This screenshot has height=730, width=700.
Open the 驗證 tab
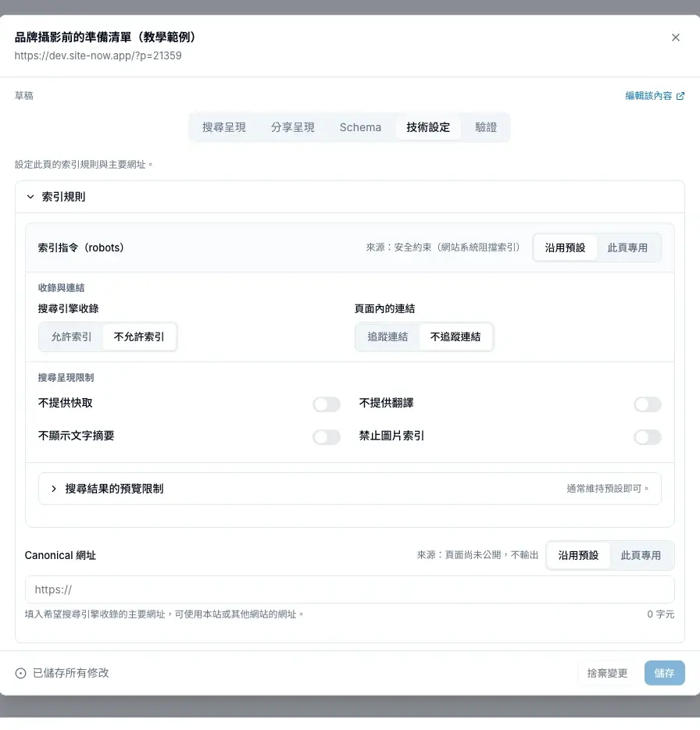click(486, 127)
